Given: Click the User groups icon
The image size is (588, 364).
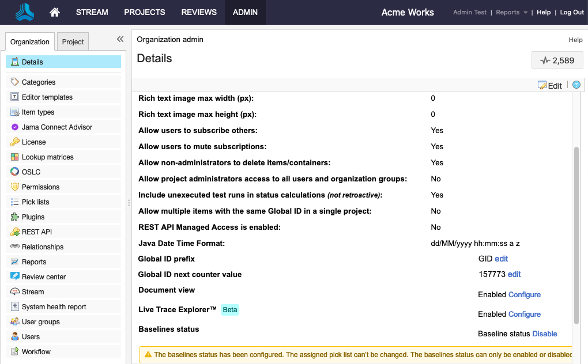Looking at the screenshot, I should tap(14, 321).
